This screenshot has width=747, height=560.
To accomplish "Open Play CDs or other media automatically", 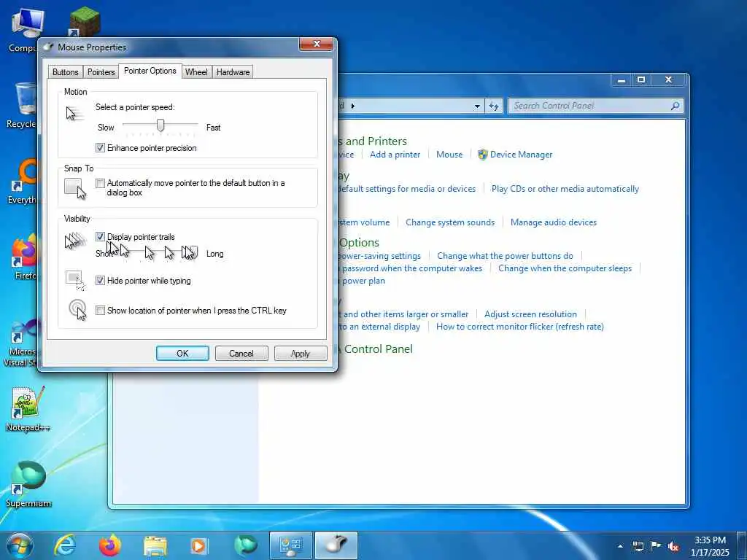I will point(565,189).
